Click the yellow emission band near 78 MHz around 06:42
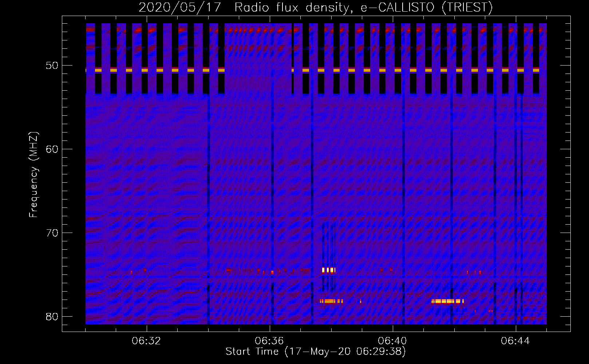This screenshot has width=589, height=364. (x=447, y=301)
